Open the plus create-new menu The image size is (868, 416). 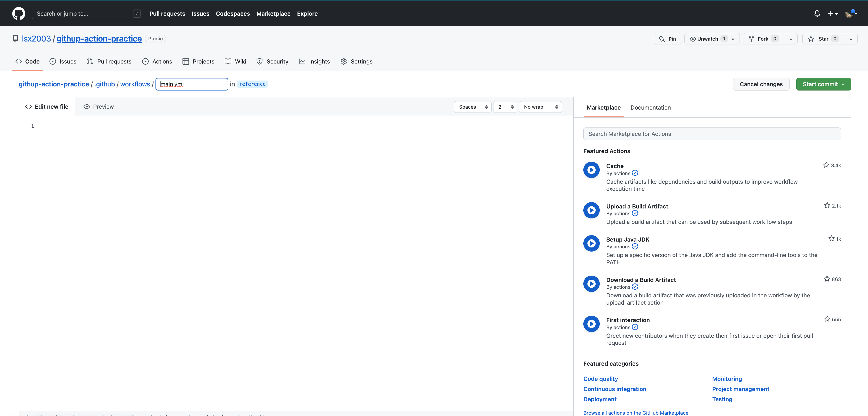pos(833,13)
